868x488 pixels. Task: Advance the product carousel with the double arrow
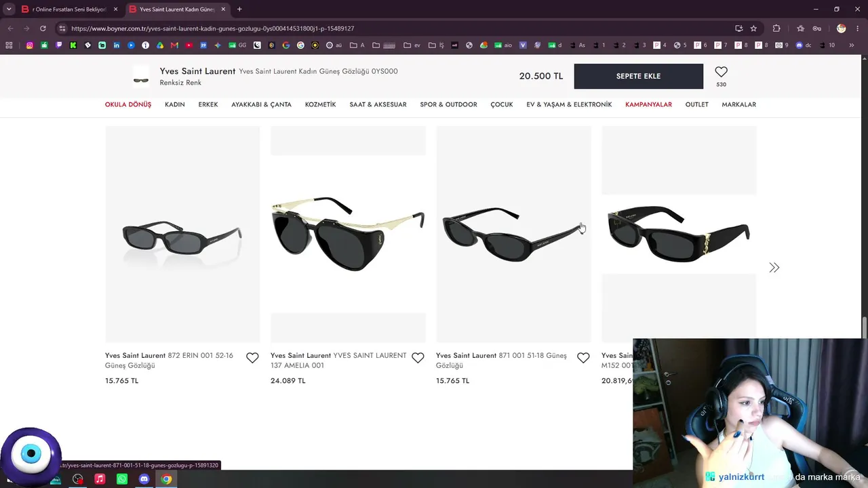774,268
